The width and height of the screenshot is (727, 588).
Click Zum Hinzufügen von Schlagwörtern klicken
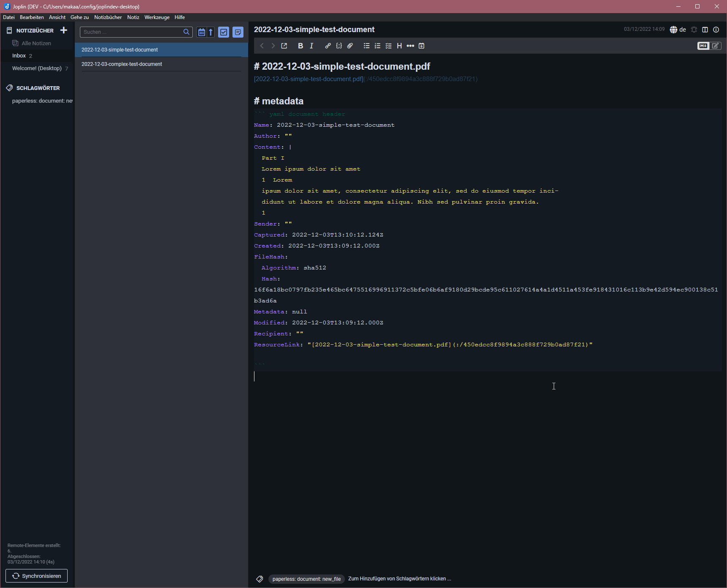pyautogui.click(x=399, y=579)
